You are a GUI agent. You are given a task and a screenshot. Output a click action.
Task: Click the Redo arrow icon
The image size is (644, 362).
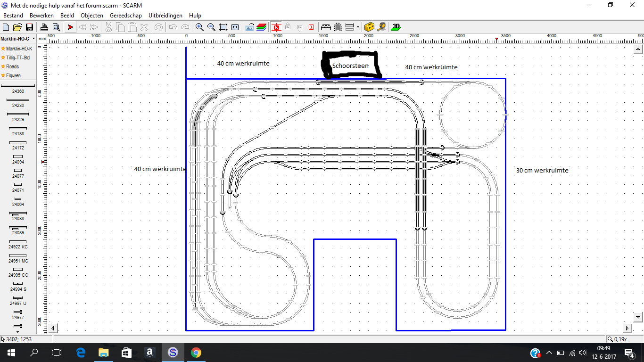tap(185, 27)
